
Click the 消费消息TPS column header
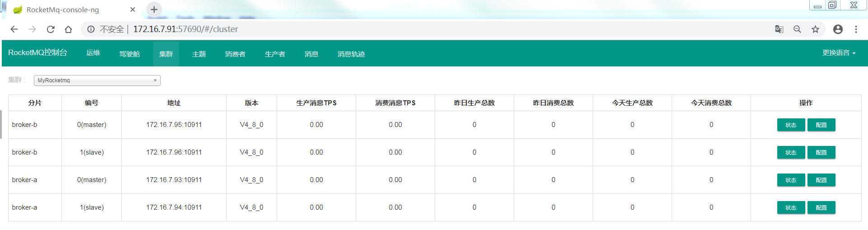tap(395, 103)
